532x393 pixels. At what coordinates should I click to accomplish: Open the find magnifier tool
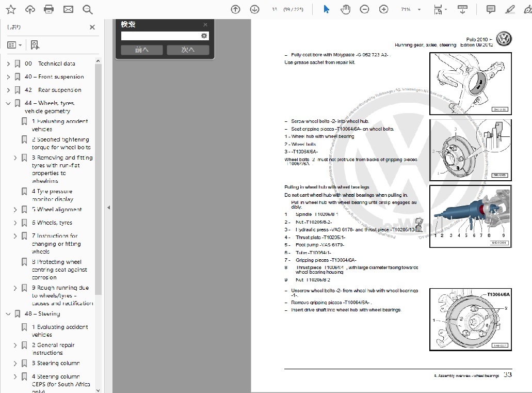point(88,9)
